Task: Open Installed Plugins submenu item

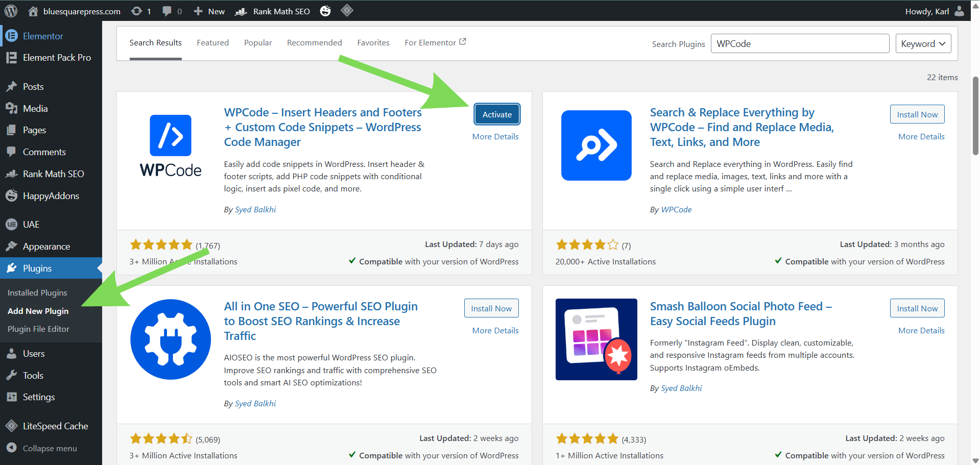Action: click(37, 293)
